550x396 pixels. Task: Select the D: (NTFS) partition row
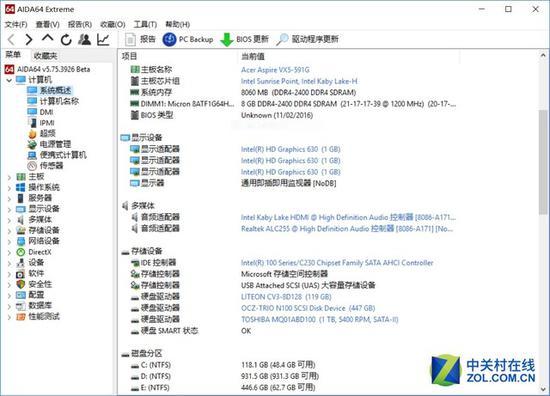[x=224, y=376]
